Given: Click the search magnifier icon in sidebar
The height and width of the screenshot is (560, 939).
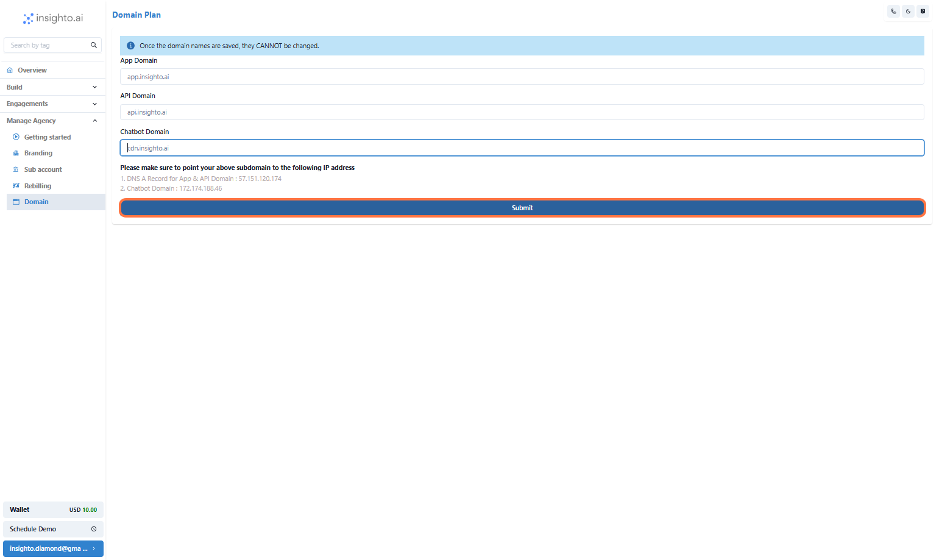Looking at the screenshot, I should click(94, 45).
